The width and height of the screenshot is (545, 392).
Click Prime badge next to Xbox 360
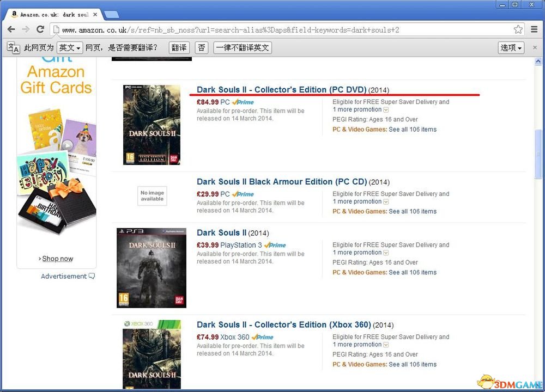point(263,337)
